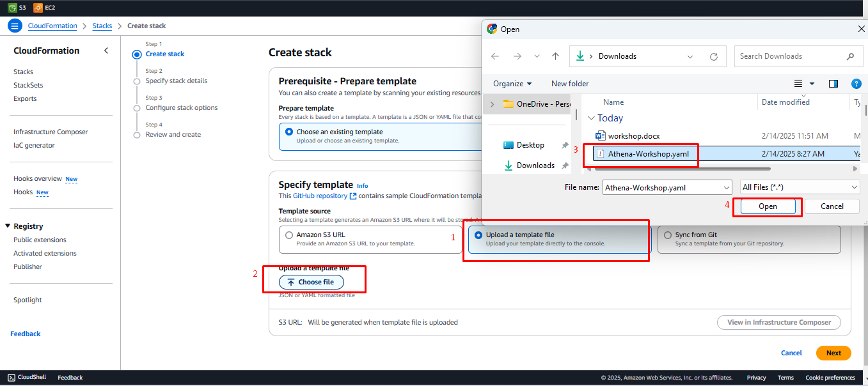Open CloudShell from the footer bar
The height and width of the screenshot is (386, 868).
click(x=27, y=378)
